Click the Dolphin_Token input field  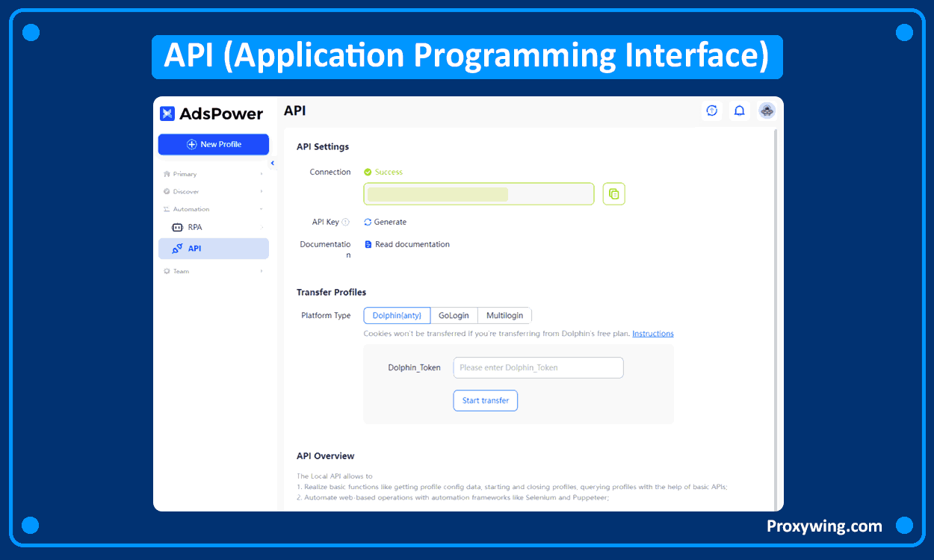pyautogui.click(x=538, y=367)
